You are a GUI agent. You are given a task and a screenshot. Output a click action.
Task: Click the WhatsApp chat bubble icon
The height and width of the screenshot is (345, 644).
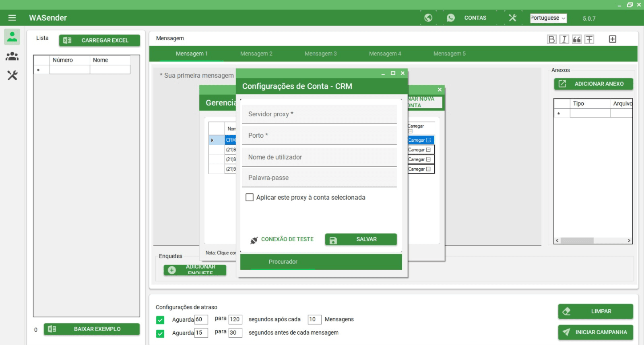[451, 18]
